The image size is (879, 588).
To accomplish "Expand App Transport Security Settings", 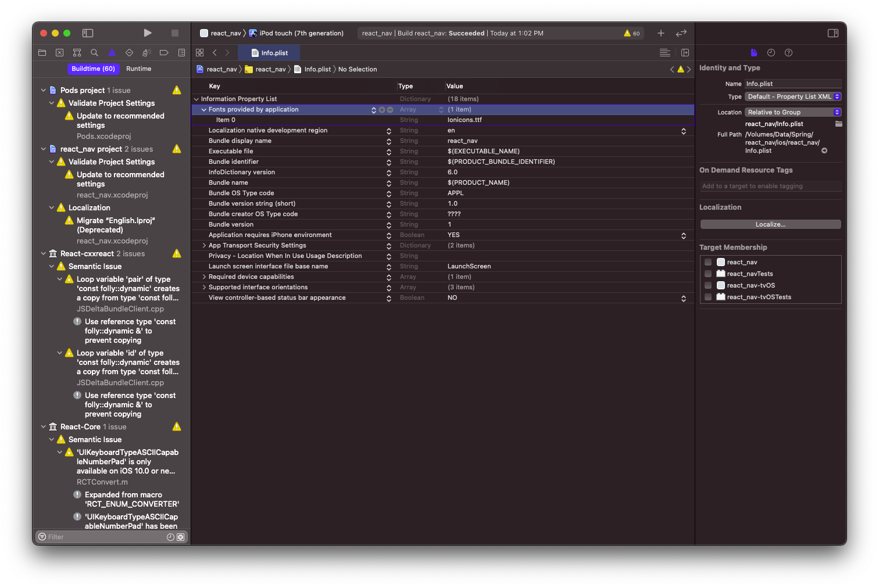I will point(204,245).
